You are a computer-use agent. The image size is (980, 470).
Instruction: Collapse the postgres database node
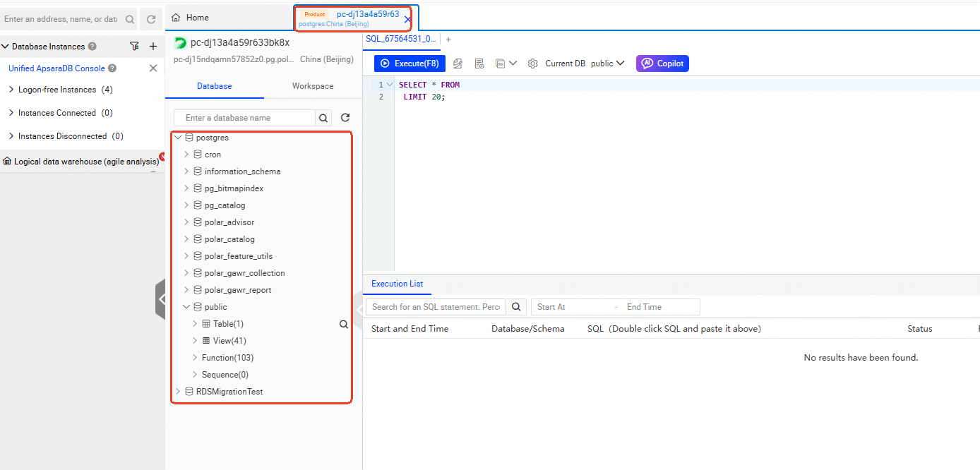(x=178, y=138)
